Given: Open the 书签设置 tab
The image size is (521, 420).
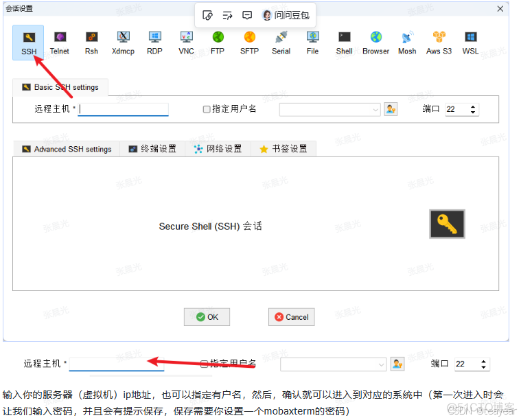Looking at the screenshot, I should click(283, 149).
